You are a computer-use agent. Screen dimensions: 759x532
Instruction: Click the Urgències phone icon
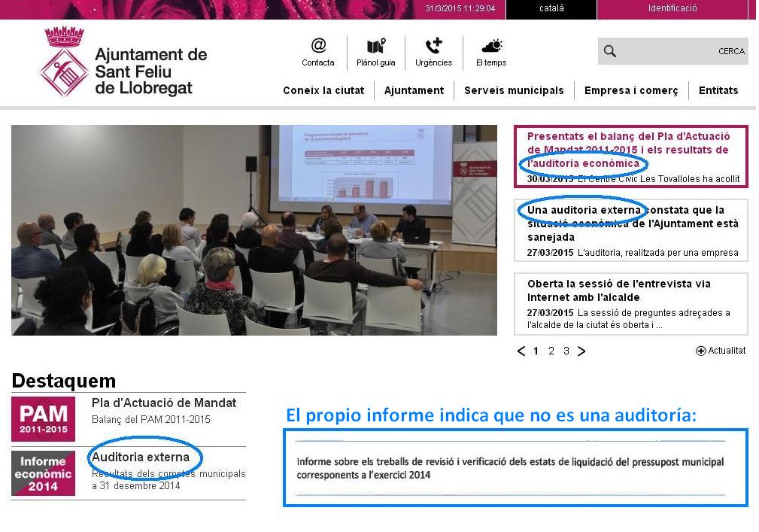(433, 47)
